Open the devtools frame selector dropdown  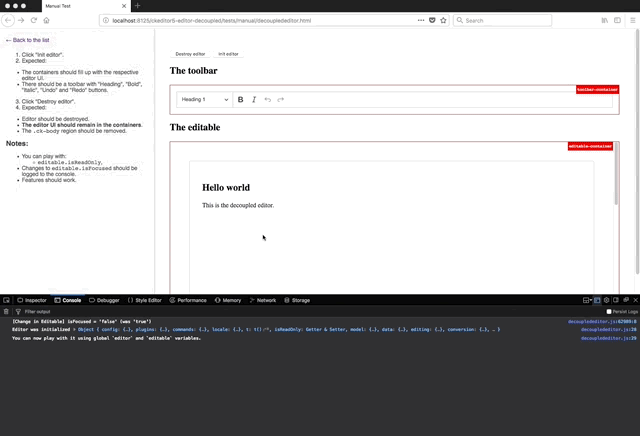(587, 300)
